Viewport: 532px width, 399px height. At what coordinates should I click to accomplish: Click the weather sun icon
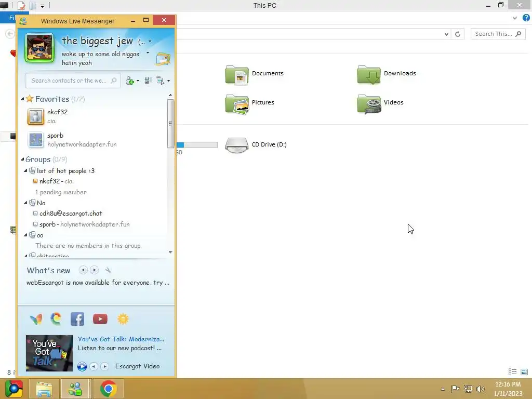tap(123, 319)
